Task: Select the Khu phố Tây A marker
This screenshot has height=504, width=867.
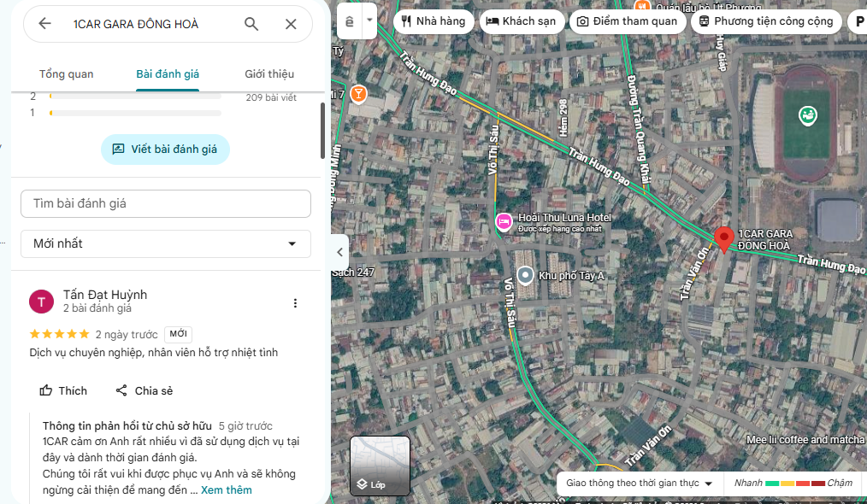Action: pyautogui.click(x=525, y=275)
